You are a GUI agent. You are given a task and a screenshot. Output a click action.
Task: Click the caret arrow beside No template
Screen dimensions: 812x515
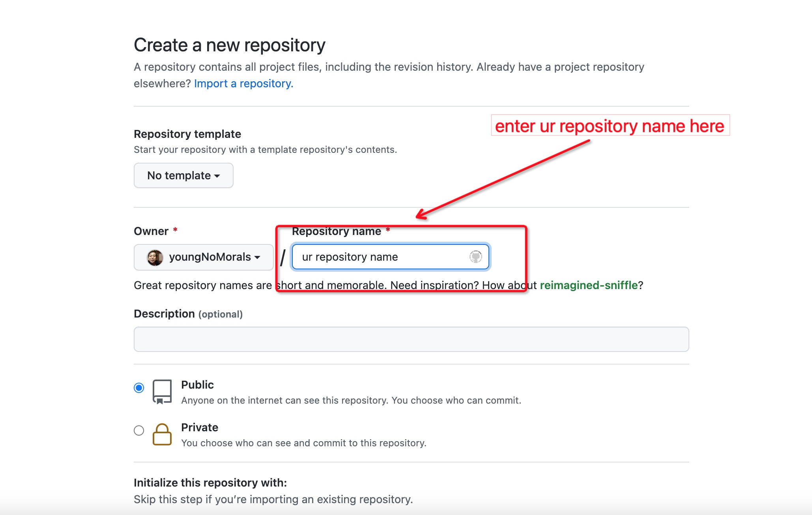coord(217,176)
